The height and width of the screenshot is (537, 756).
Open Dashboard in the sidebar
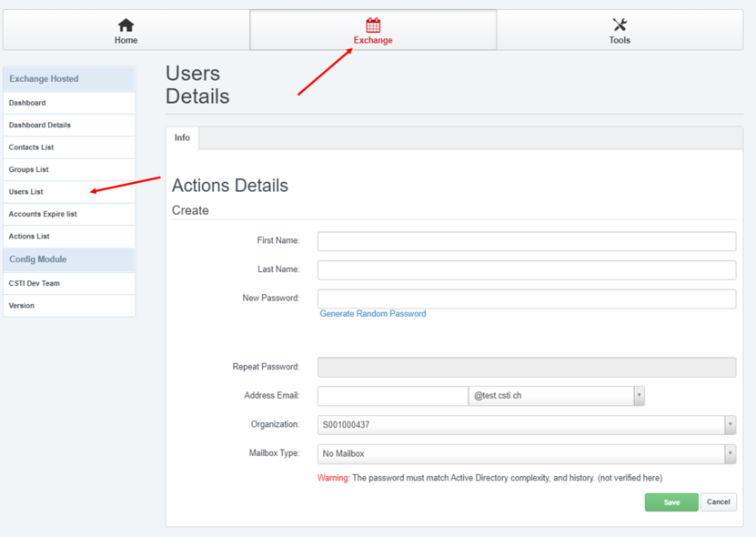click(x=69, y=103)
